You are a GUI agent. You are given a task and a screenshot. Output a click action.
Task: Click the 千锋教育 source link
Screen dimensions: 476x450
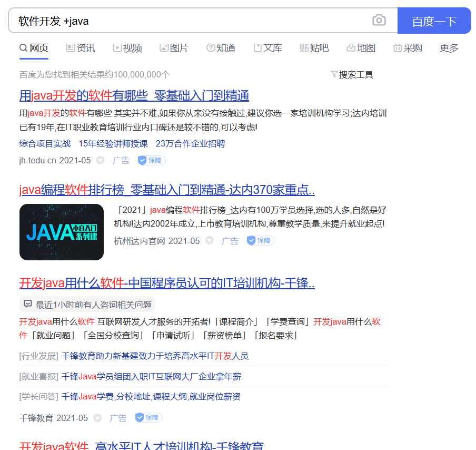[36, 418]
